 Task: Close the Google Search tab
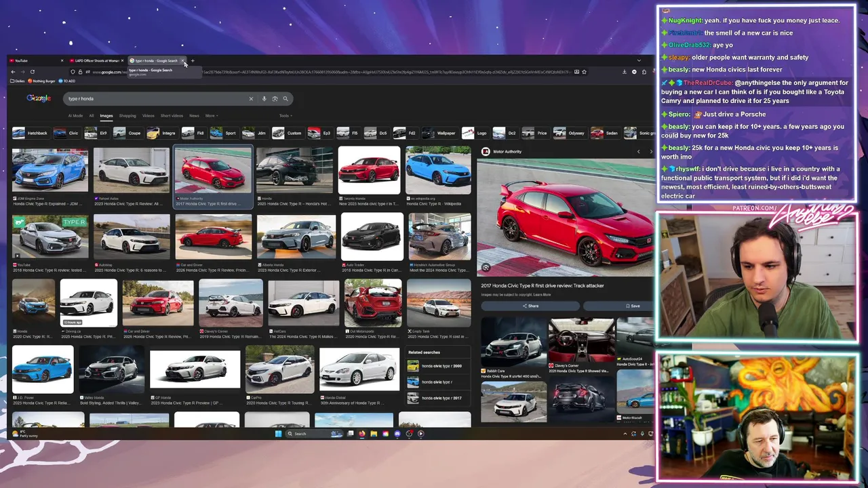pos(182,61)
